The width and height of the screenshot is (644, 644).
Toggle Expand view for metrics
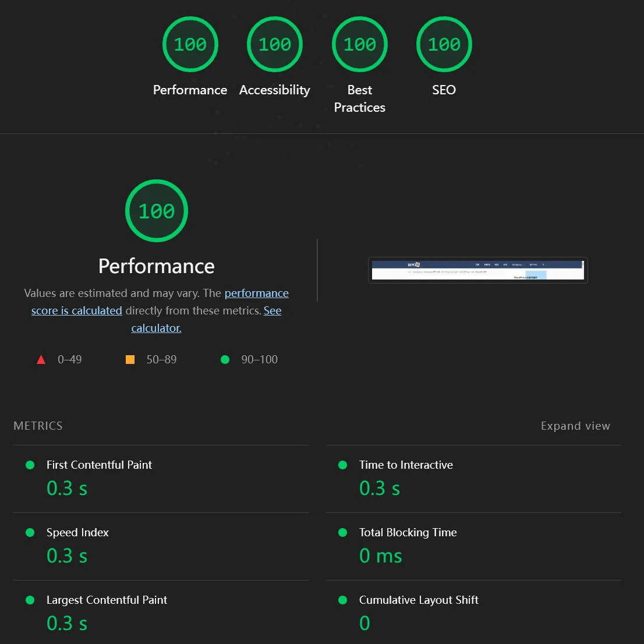coord(575,426)
